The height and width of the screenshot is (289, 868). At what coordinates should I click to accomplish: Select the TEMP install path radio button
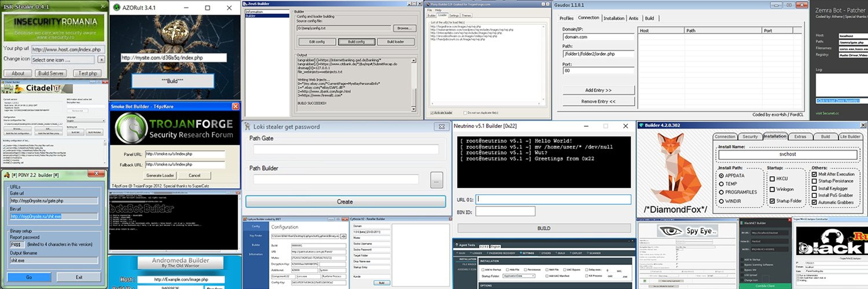click(721, 184)
